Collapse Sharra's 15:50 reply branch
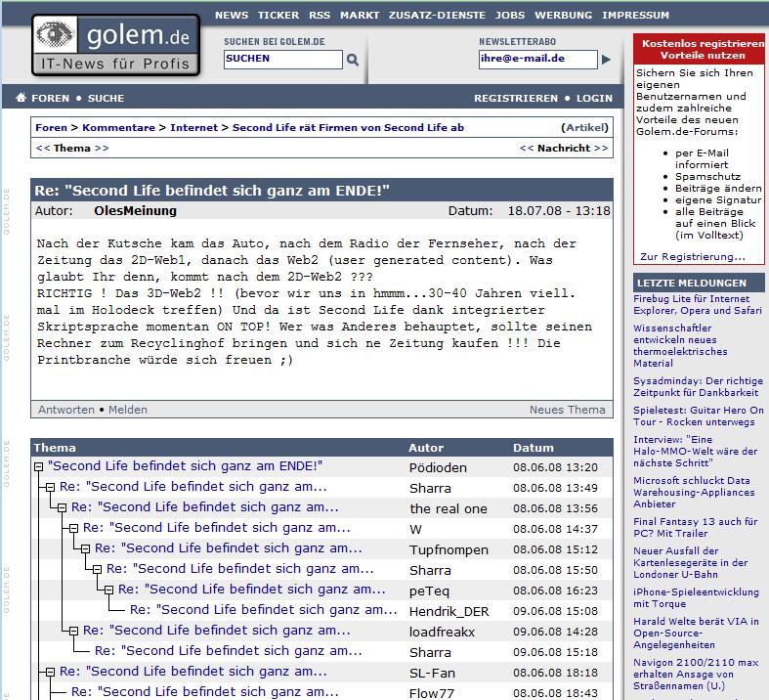 [x=97, y=570]
